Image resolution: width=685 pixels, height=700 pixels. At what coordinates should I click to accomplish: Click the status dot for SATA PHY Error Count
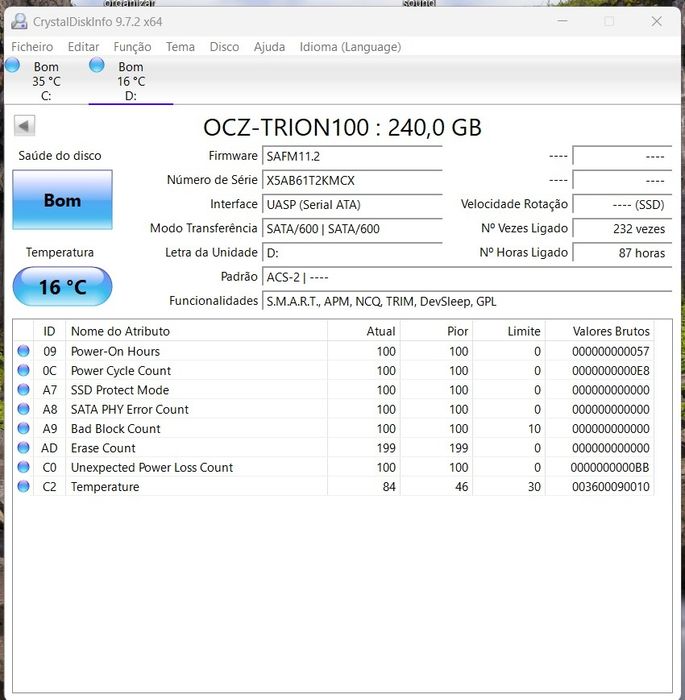[23, 409]
